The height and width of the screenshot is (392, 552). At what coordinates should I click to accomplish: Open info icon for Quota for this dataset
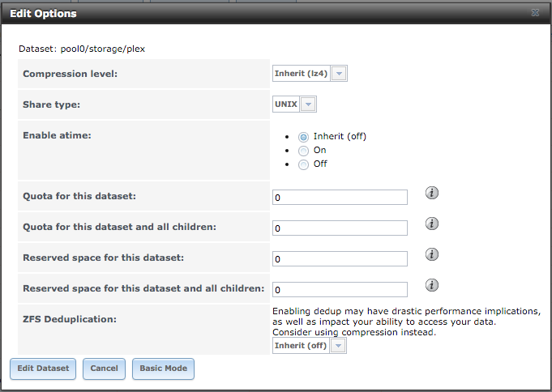[432, 193]
